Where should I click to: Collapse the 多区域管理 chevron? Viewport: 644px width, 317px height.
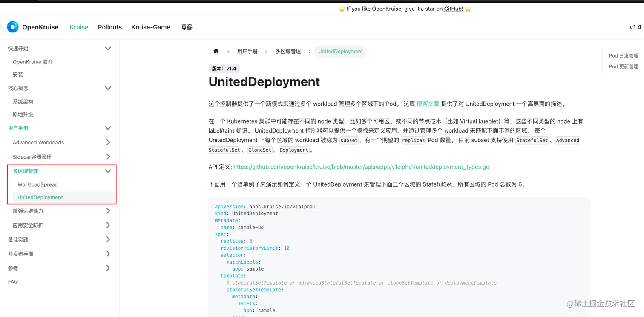pos(108,171)
